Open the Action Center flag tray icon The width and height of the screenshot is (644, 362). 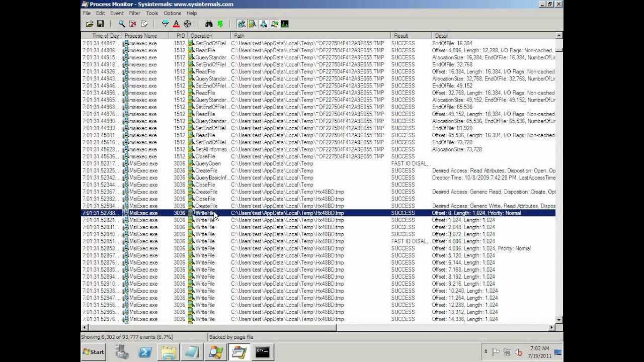[x=496, y=352]
